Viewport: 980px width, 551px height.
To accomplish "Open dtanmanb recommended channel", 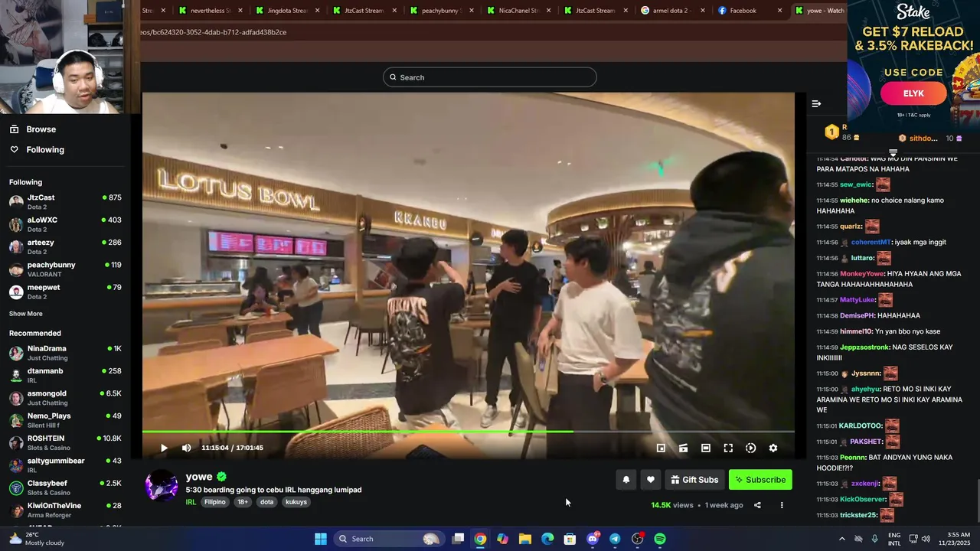I will (x=65, y=375).
